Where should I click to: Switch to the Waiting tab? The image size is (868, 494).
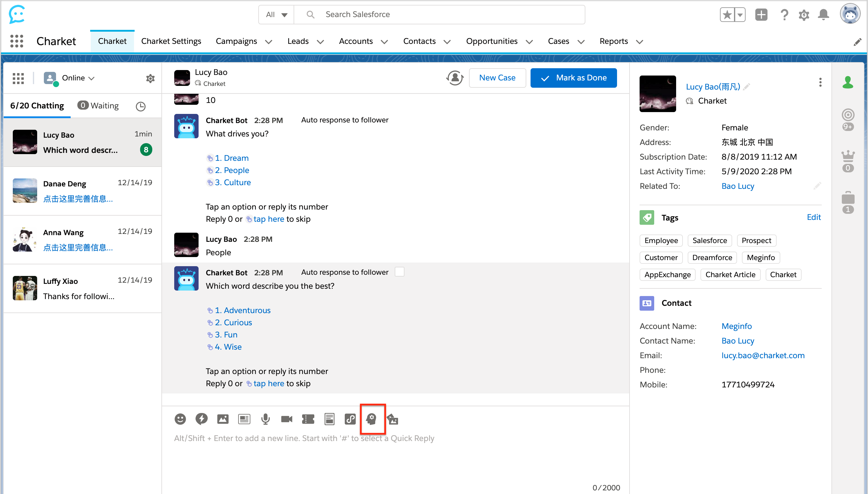(x=98, y=105)
